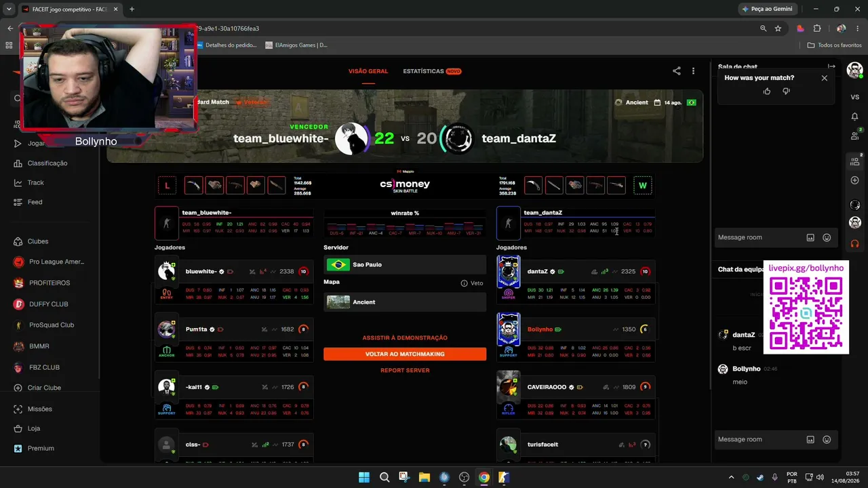Open dantaZ player profile

tap(537, 272)
